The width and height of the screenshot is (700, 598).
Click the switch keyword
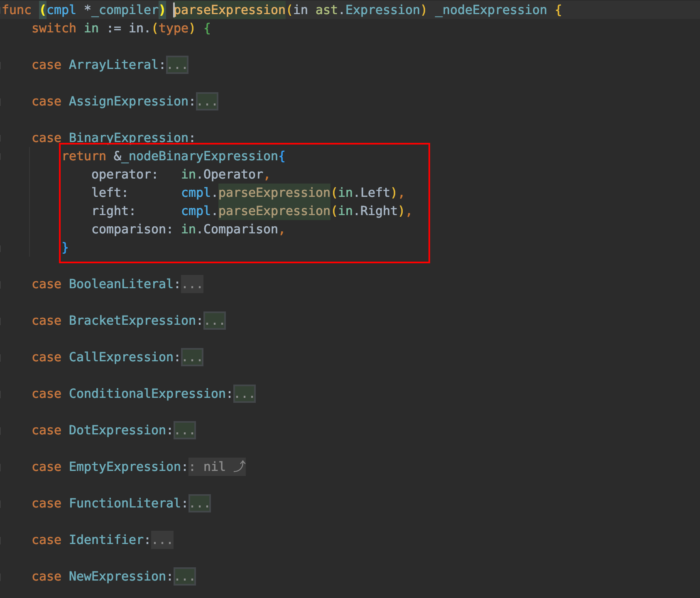(54, 28)
